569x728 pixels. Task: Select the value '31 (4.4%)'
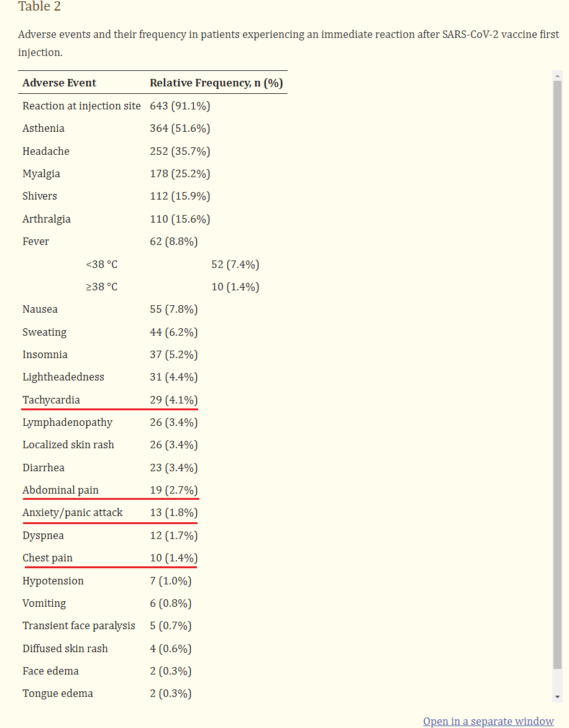click(174, 377)
